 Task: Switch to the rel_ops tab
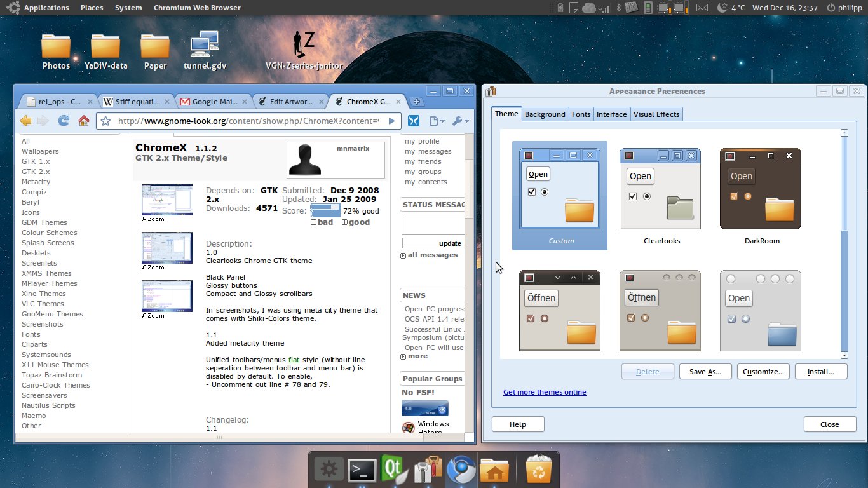(x=58, y=102)
